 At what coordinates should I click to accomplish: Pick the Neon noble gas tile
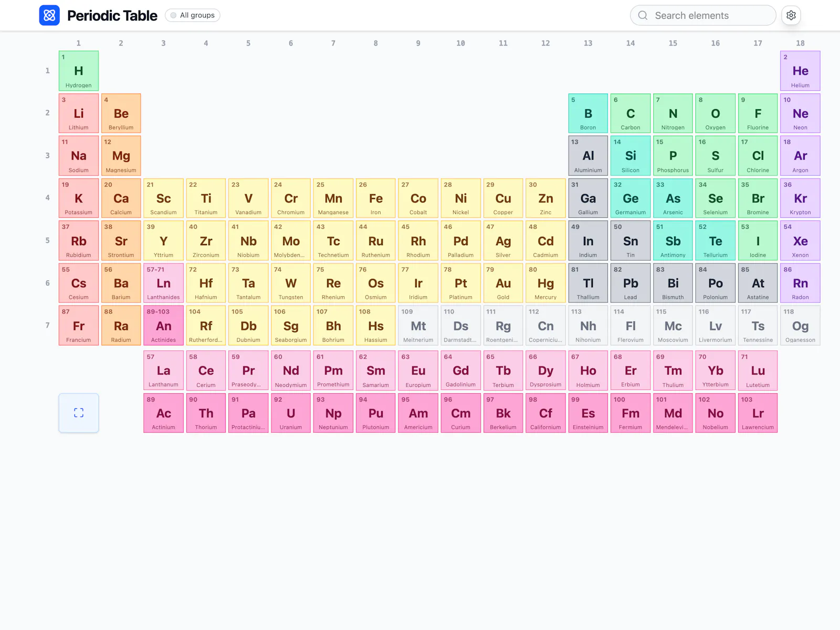[800, 113]
